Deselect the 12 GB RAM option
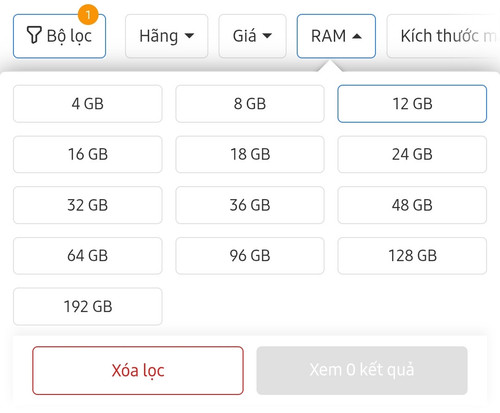500x413 pixels. (412, 104)
